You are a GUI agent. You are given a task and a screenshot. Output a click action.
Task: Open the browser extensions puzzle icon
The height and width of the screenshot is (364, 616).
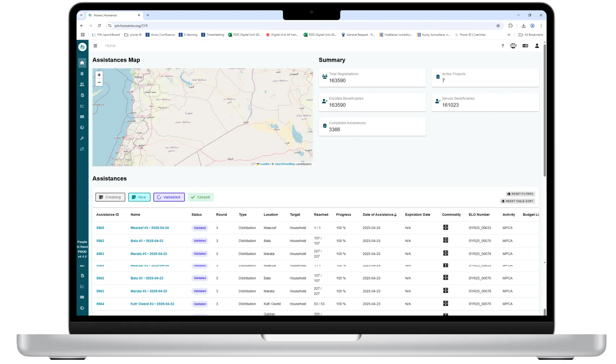[x=510, y=26]
